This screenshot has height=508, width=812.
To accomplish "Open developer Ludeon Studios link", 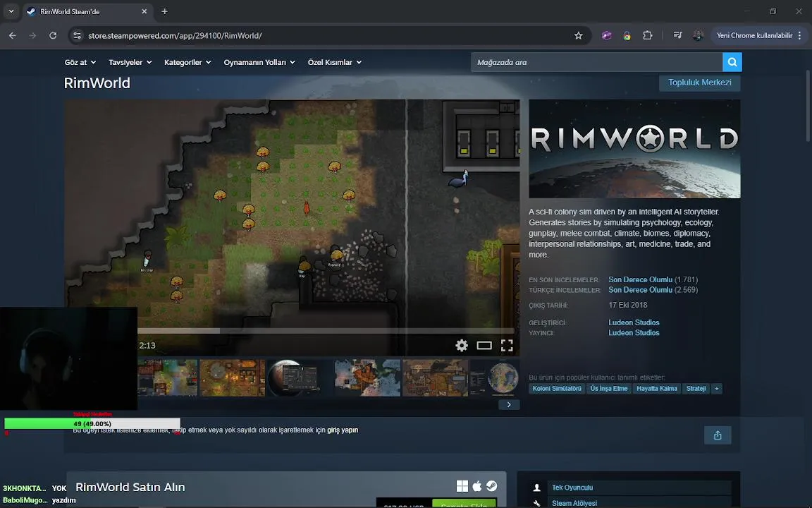I will click(634, 322).
